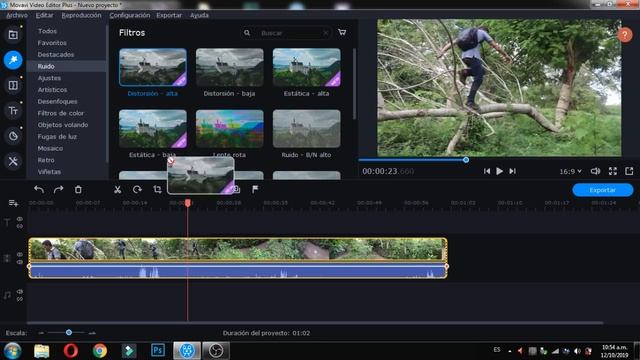Viewport: 640px width, 360px height.
Task: Clear the filter search with X
Action: click(x=325, y=33)
